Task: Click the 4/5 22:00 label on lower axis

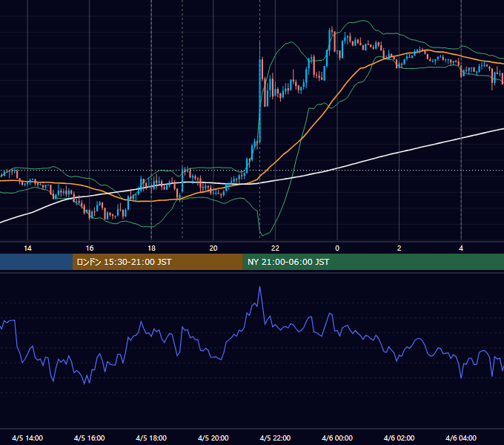Action: coord(275,438)
